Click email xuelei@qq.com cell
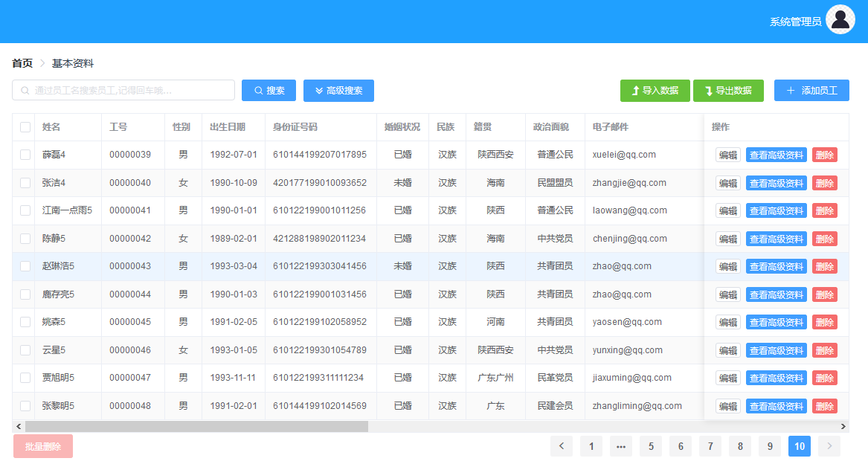 624,155
